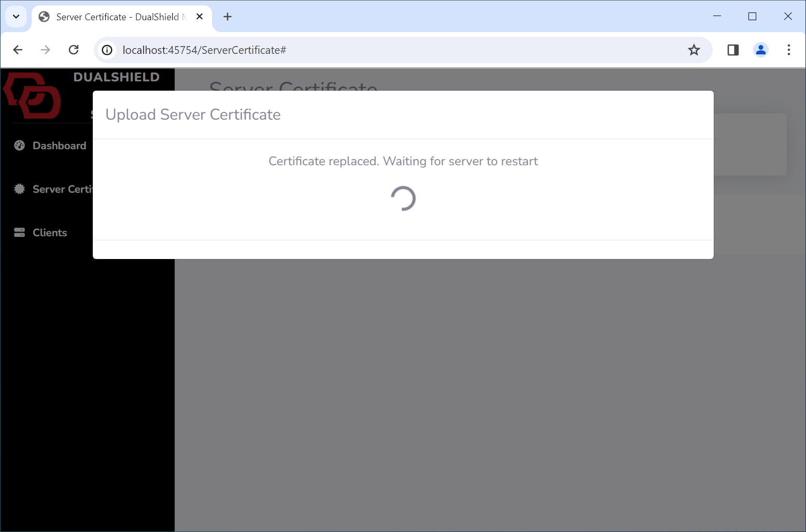The width and height of the screenshot is (806, 532).
Task: Click the Server Certificate gear icon
Action: (20, 189)
